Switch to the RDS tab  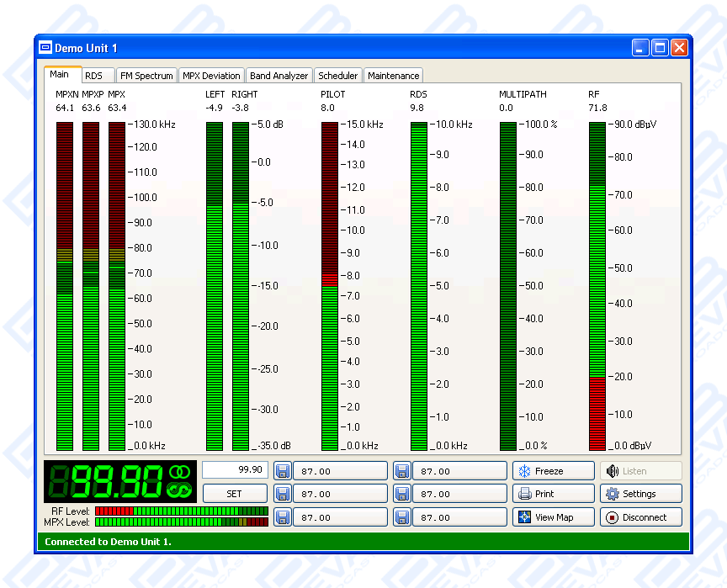pyautogui.click(x=93, y=76)
